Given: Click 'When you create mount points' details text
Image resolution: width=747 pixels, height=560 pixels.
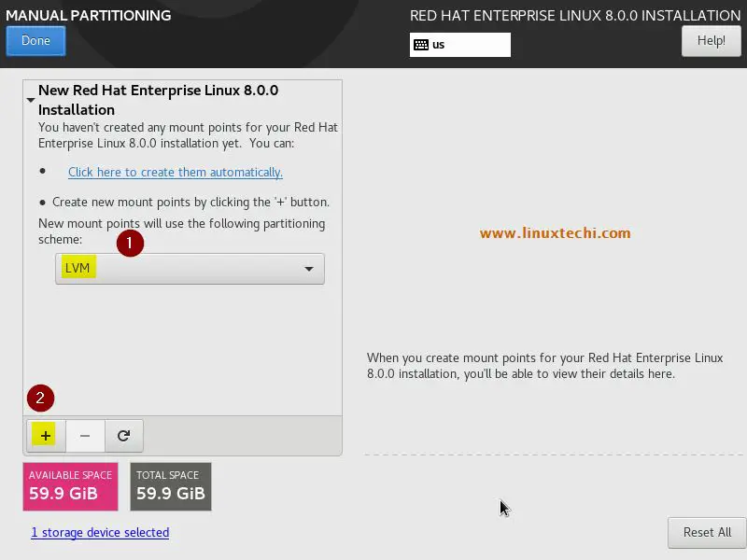Looking at the screenshot, I should pyautogui.click(x=545, y=366).
